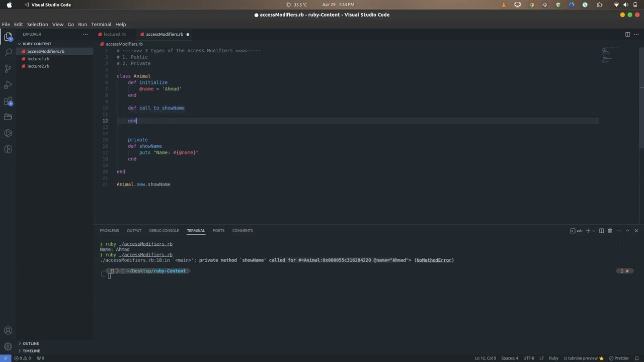Open Explorer more actions ellipsis
This screenshot has width=644, height=362.
coord(86,34)
